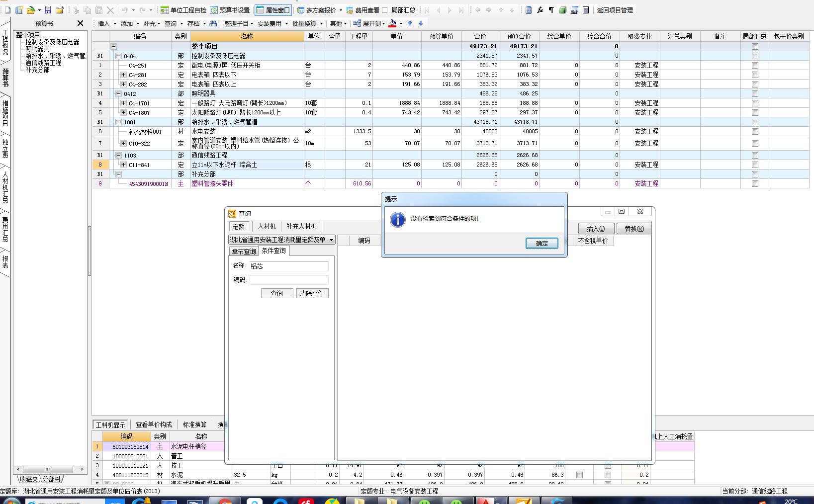Click the 展开到 tree expand icon

pyautogui.click(x=357, y=23)
